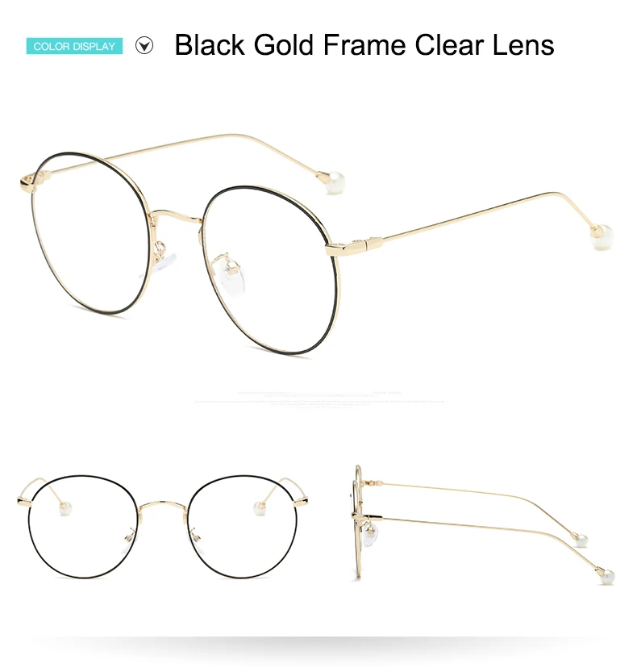
Task: Open the front view glasses thumbnail
Action: pos(162,526)
